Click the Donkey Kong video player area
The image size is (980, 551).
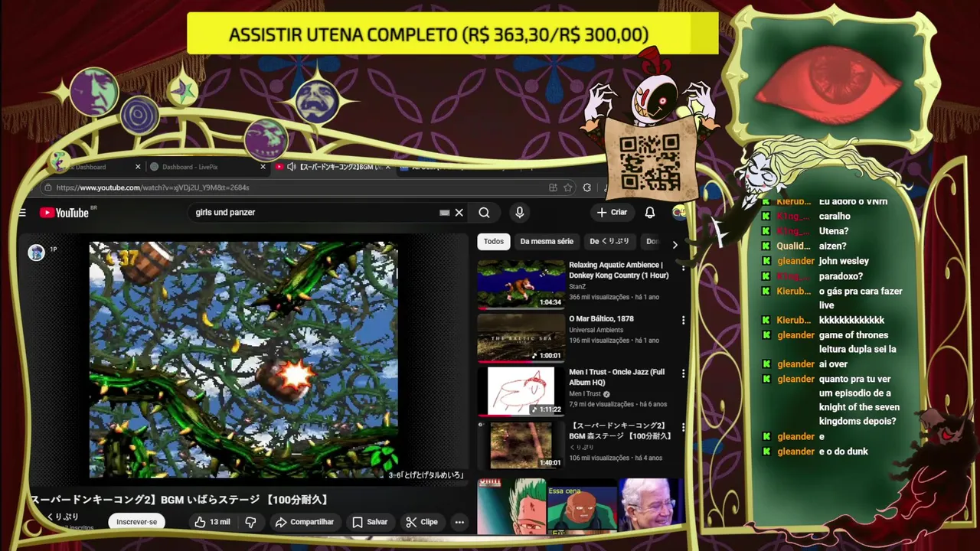point(243,360)
